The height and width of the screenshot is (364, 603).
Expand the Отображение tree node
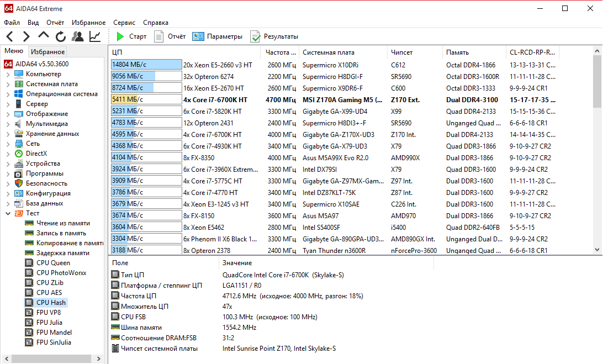pos(8,114)
